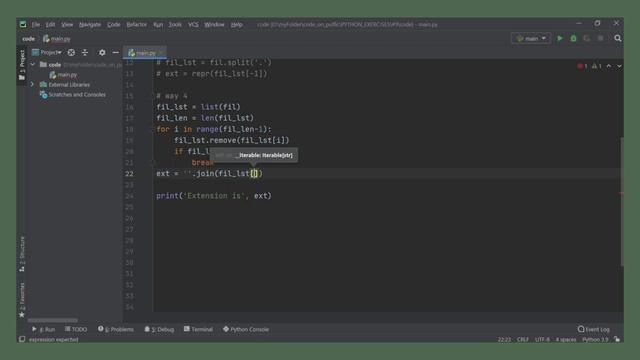Open the Problems tool window
The width and height of the screenshot is (640, 360).
tap(116, 329)
